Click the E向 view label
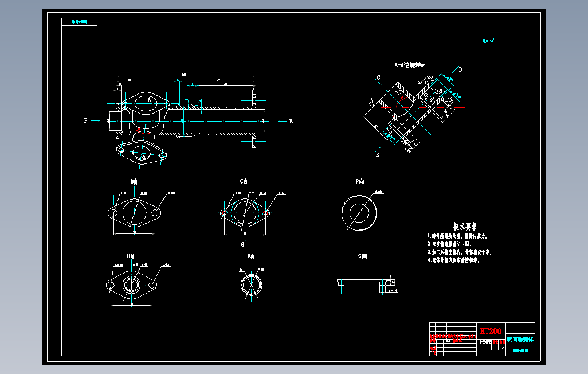The height and width of the screenshot is (374, 588). (x=251, y=256)
